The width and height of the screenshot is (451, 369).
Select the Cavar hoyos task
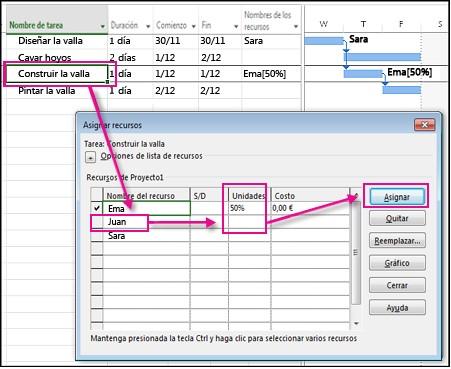(x=57, y=57)
